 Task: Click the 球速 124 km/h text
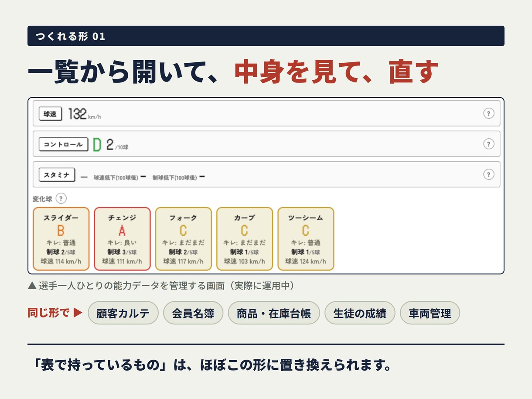306,262
